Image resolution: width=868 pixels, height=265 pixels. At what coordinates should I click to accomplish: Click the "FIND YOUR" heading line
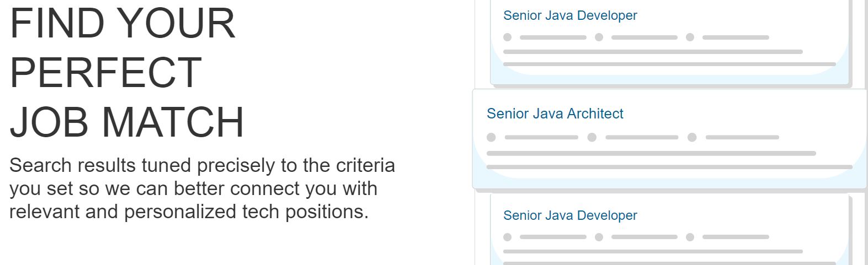click(x=123, y=24)
